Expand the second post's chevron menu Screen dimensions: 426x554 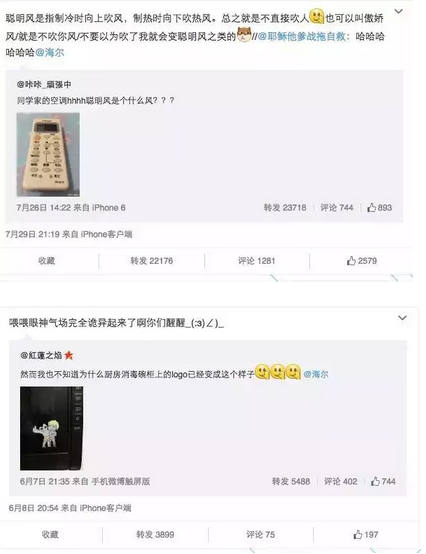[402, 318]
